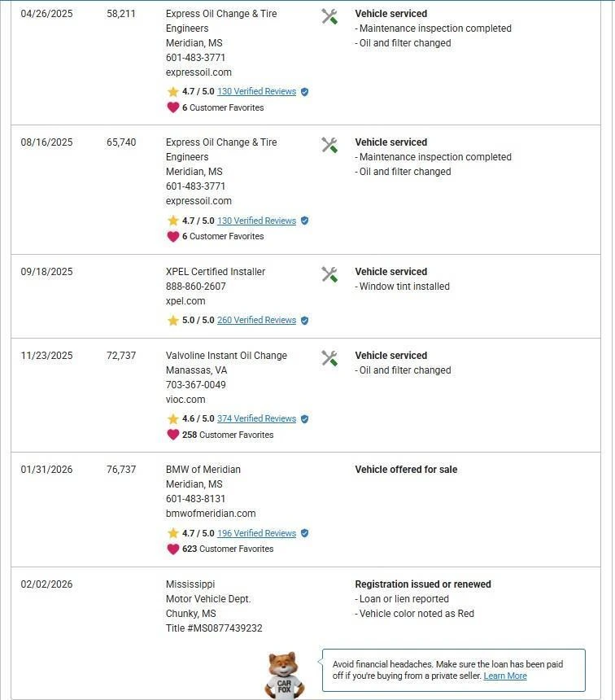
Task: Open the 260 Verified Reviews link for XPEL
Action: (x=256, y=321)
